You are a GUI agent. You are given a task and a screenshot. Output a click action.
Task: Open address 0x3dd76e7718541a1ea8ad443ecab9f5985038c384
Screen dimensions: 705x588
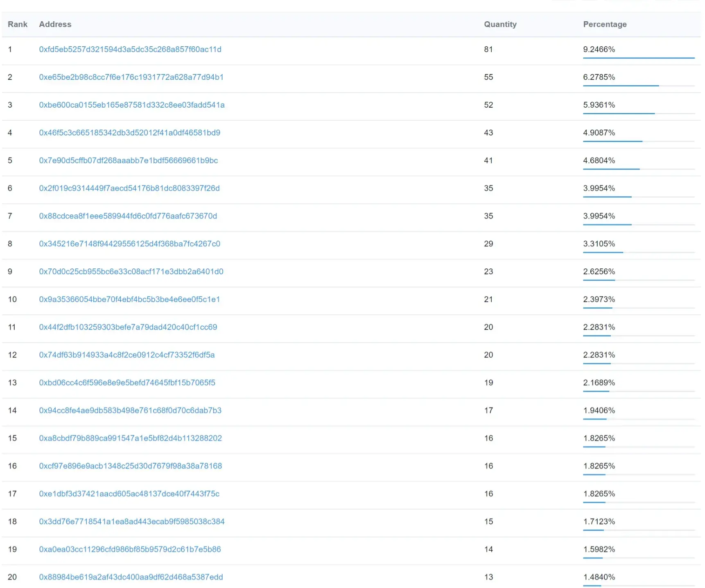click(132, 522)
